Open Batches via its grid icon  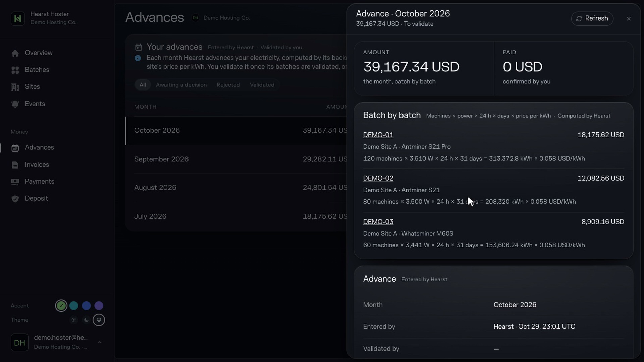click(x=15, y=70)
